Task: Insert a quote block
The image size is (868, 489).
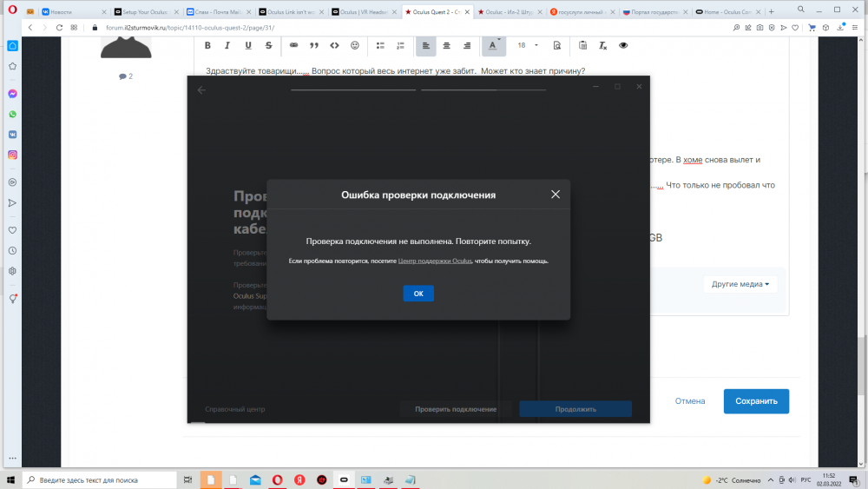Action: click(314, 45)
